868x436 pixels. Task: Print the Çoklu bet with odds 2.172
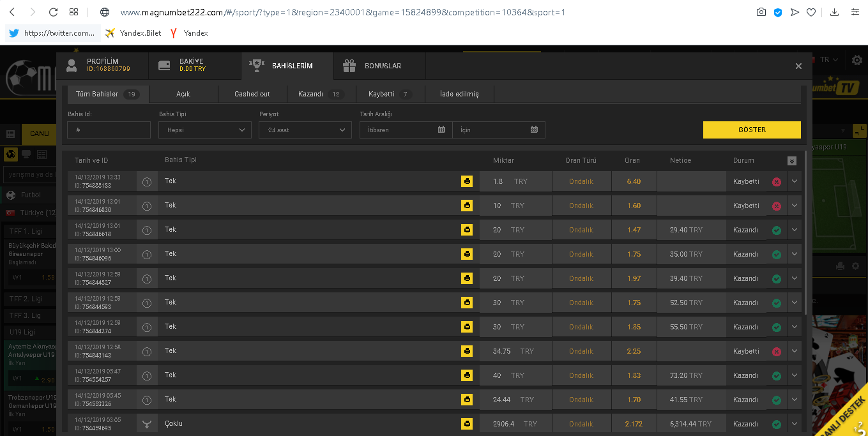(x=467, y=424)
